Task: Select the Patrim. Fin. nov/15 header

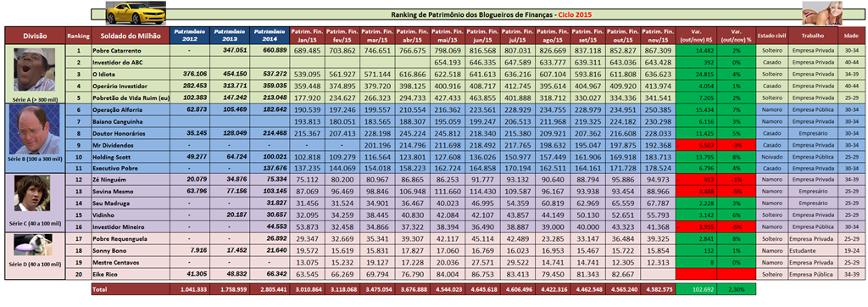Action: (x=658, y=36)
